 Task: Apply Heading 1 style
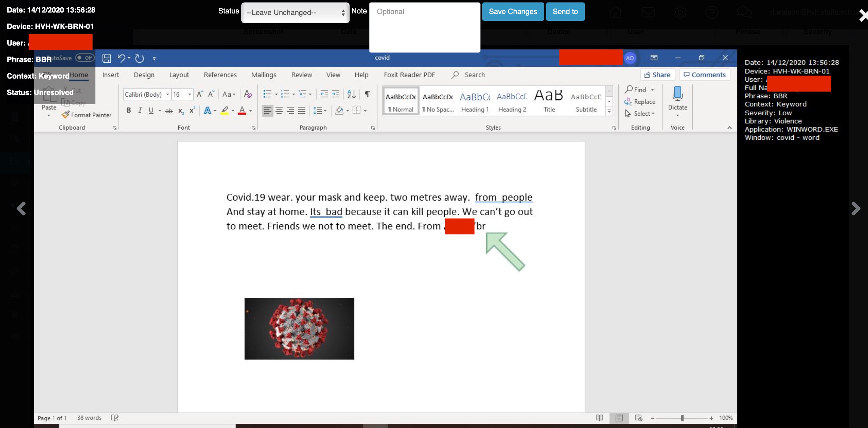coord(475,102)
